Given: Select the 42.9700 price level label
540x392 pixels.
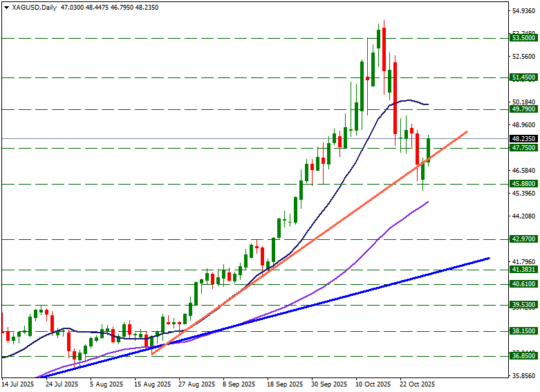Looking at the screenshot, I should 523,239.
